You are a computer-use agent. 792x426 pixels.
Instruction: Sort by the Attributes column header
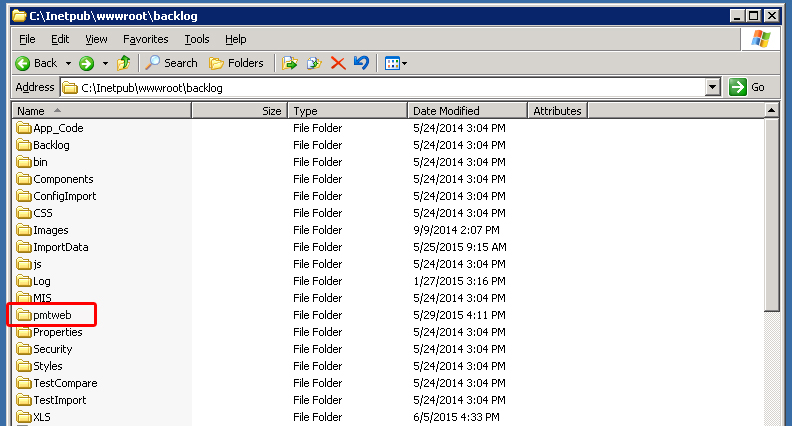(x=557, y=111)
